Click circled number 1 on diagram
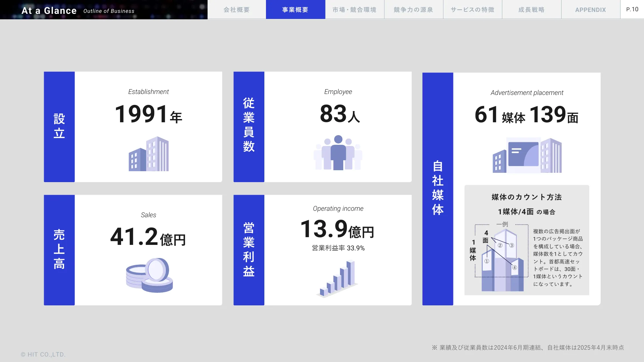This screenshot has height=362, width=644. [487, 261]
